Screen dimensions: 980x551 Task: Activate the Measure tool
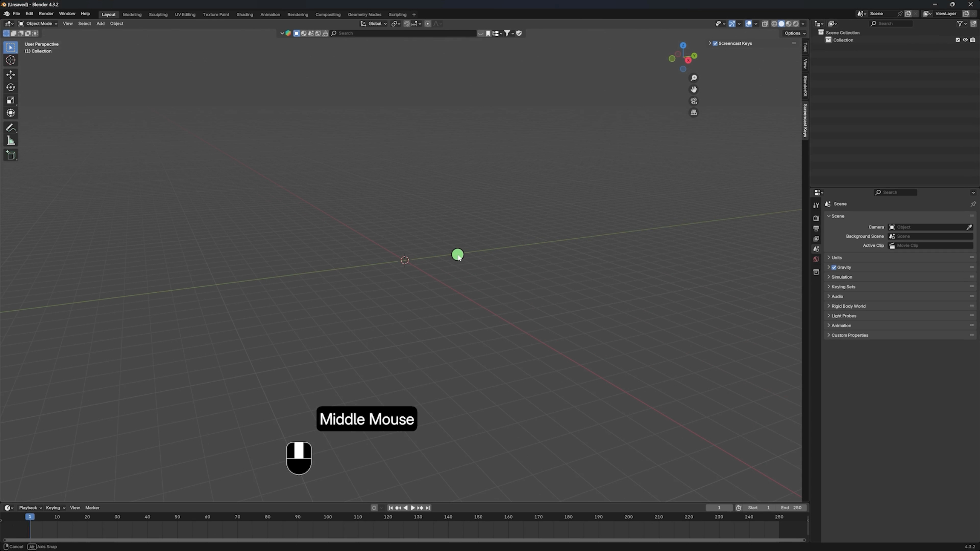10,140
